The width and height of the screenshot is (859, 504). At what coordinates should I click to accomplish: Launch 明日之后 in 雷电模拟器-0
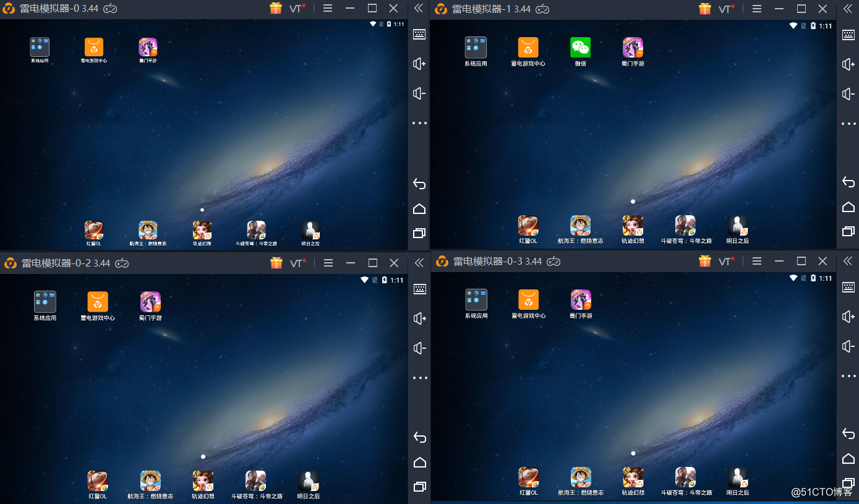click(310, 230)
